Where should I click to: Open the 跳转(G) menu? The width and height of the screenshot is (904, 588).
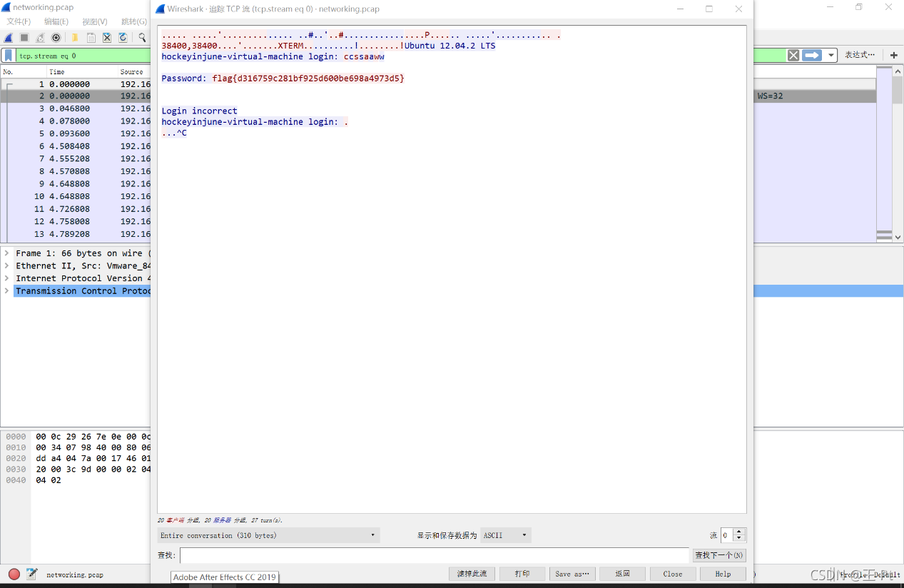coord(132,21)
